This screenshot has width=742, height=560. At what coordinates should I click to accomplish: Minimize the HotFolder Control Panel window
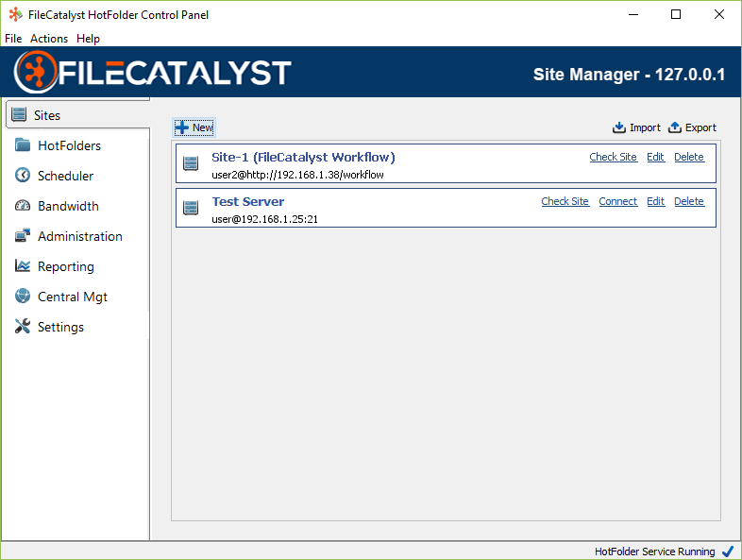633,15
